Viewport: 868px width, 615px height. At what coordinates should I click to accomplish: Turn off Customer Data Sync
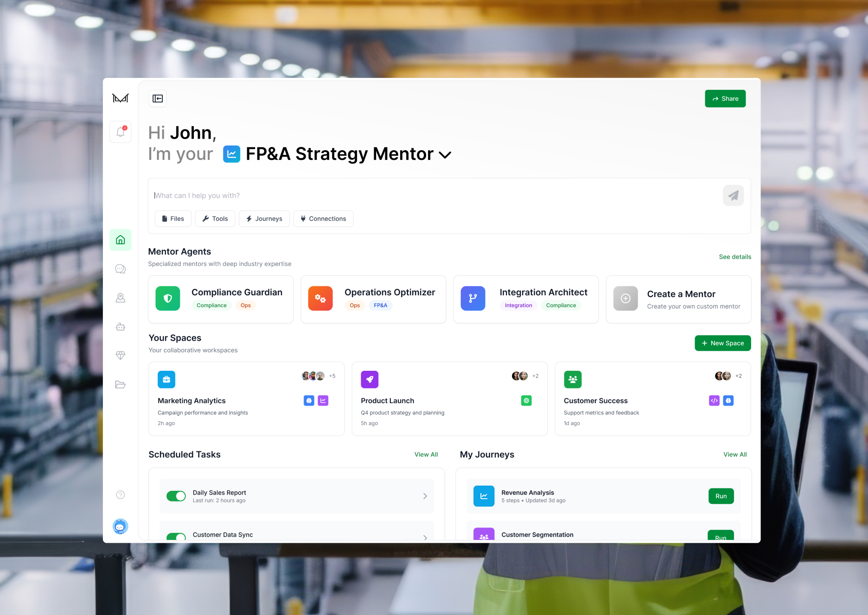pos(176,538)
